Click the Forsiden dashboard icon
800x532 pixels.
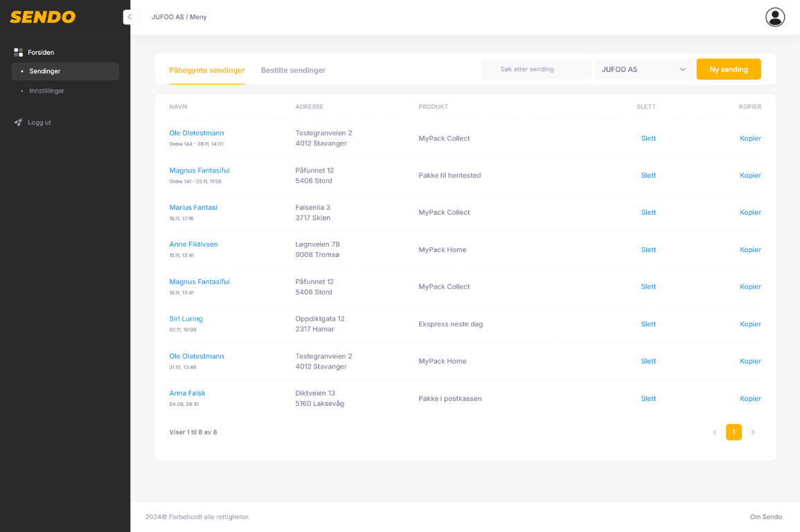click(19, 53)
